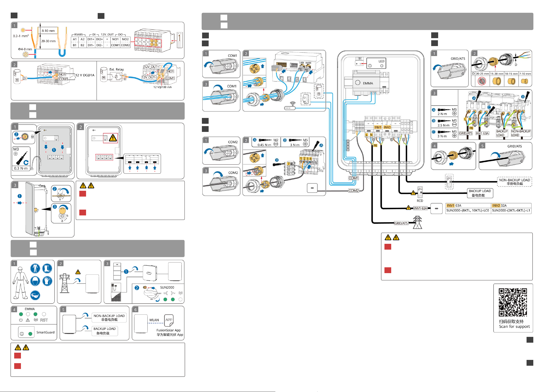Click the QR code above Scan for support
Screen dimensions: 554x392
pyautogui.click(x=513, y=302)
